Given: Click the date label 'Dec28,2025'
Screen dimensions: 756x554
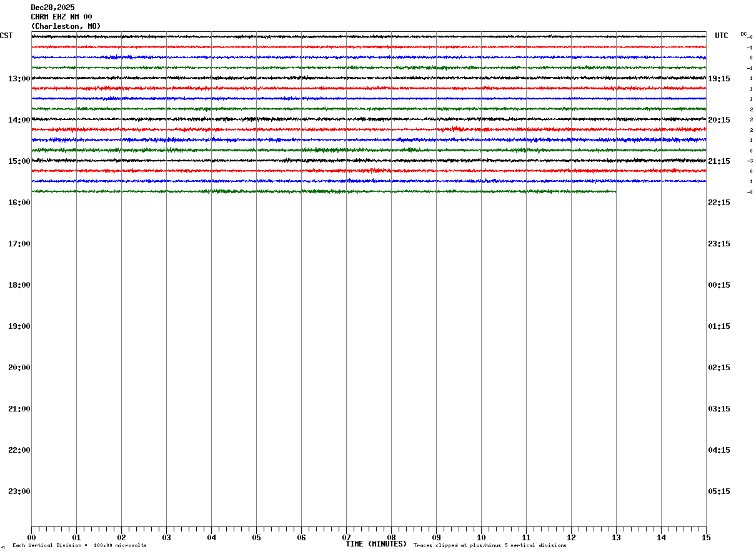Looking at the screenshot, I should 53,8.
